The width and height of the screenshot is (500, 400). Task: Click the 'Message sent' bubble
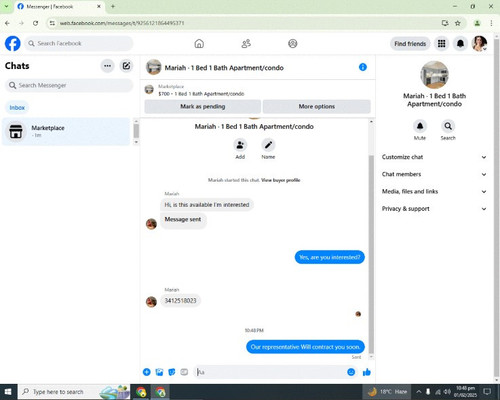tap(183, 220)
